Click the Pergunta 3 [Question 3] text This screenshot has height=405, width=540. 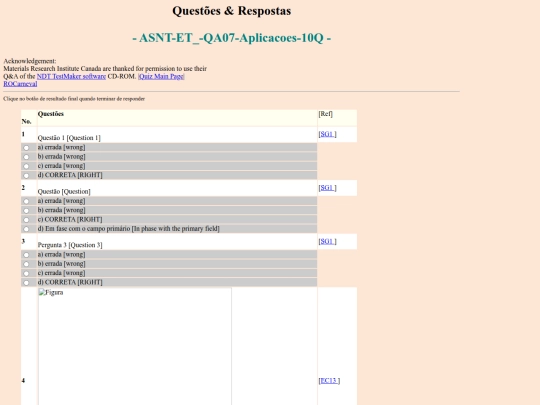70,245
